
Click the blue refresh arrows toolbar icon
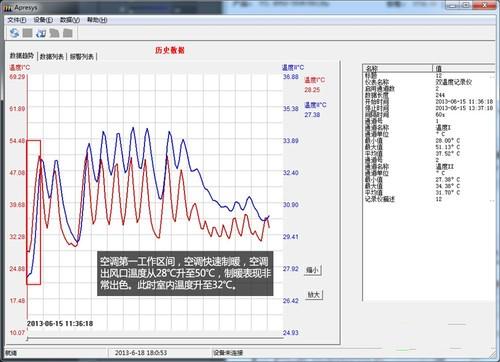pos(14,33)
